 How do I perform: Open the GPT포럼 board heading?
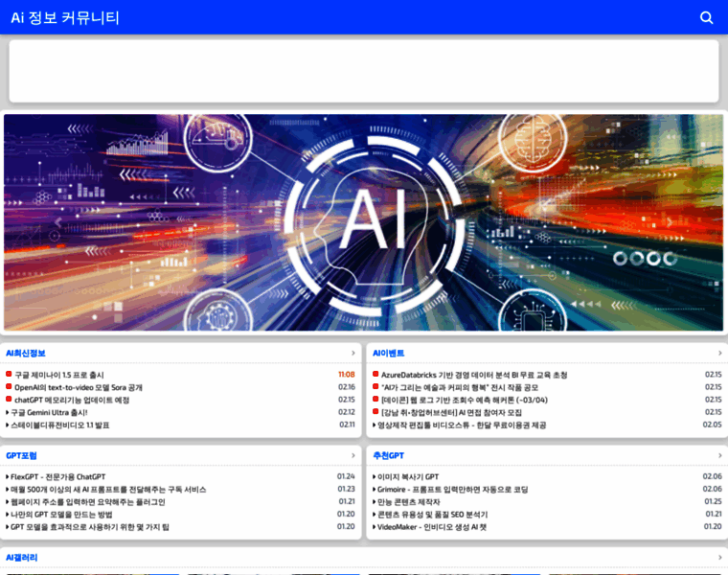click(x=21, y=455)
